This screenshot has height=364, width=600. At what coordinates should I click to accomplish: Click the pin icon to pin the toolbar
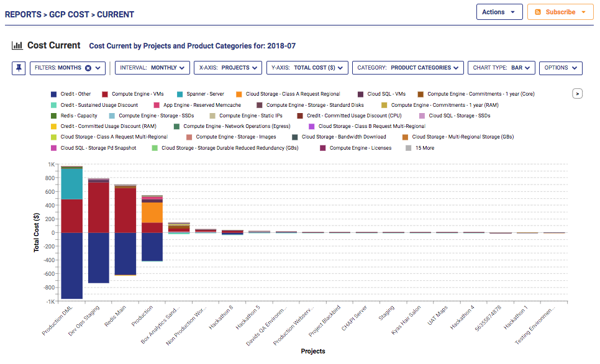tap(18, 68)
